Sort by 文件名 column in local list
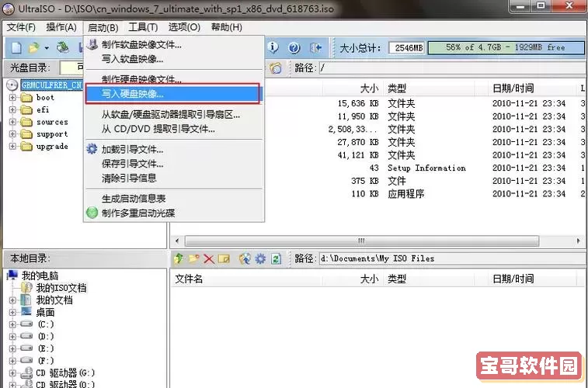The image size is (588, 388). [189, 279]
